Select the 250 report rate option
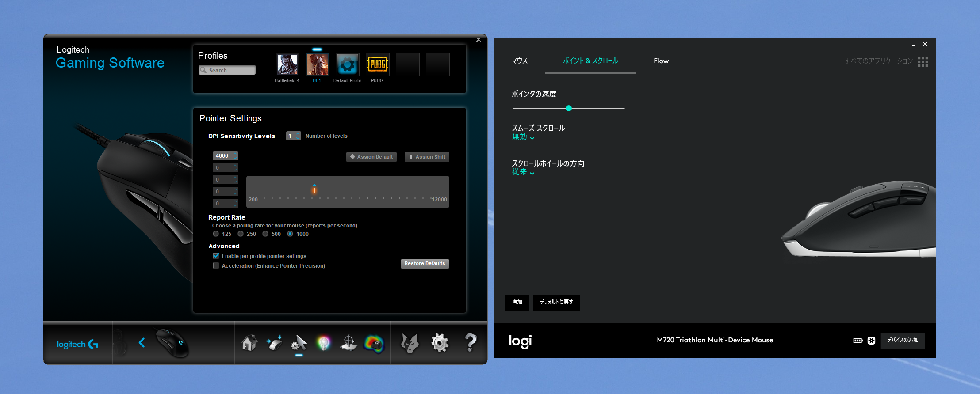 click(x=241, y=234)
